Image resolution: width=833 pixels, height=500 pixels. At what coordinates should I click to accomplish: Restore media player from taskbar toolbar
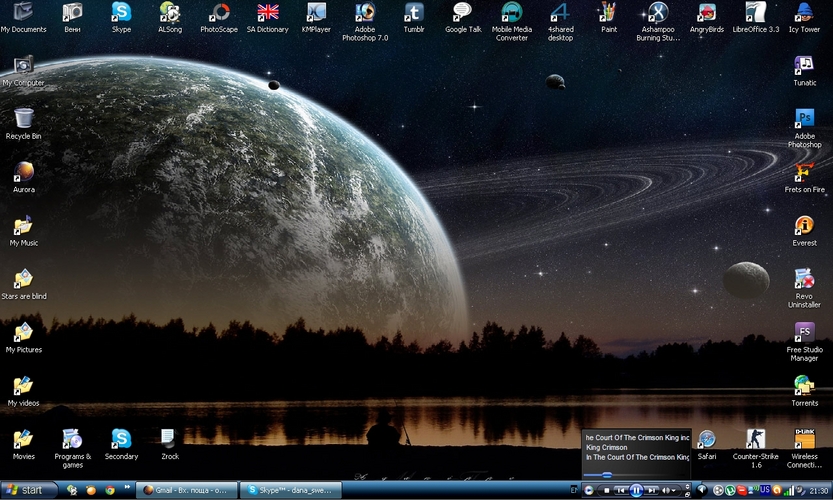pyautogui.click(x=687, y=495)
